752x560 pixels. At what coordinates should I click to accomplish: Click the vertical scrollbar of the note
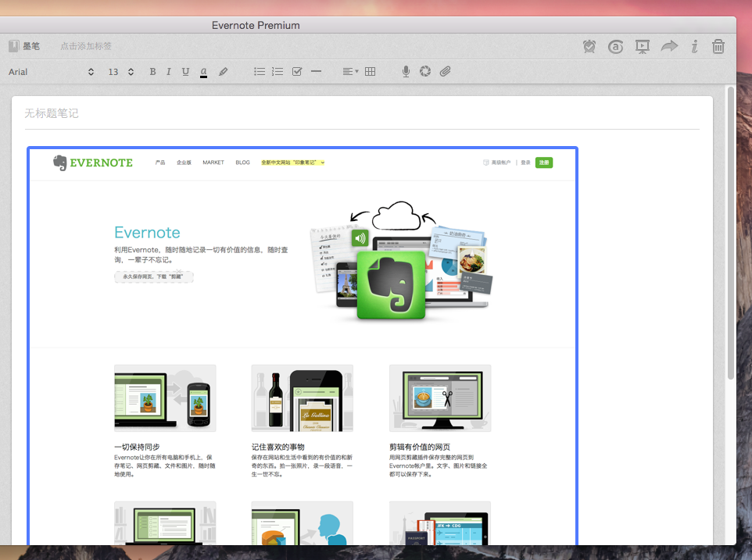coord(731,233)
